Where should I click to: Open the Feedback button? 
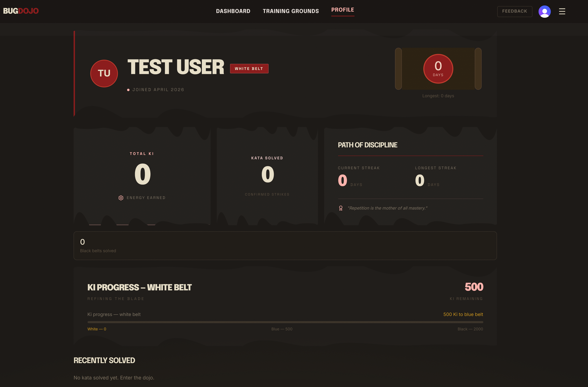tap(514, 11)
